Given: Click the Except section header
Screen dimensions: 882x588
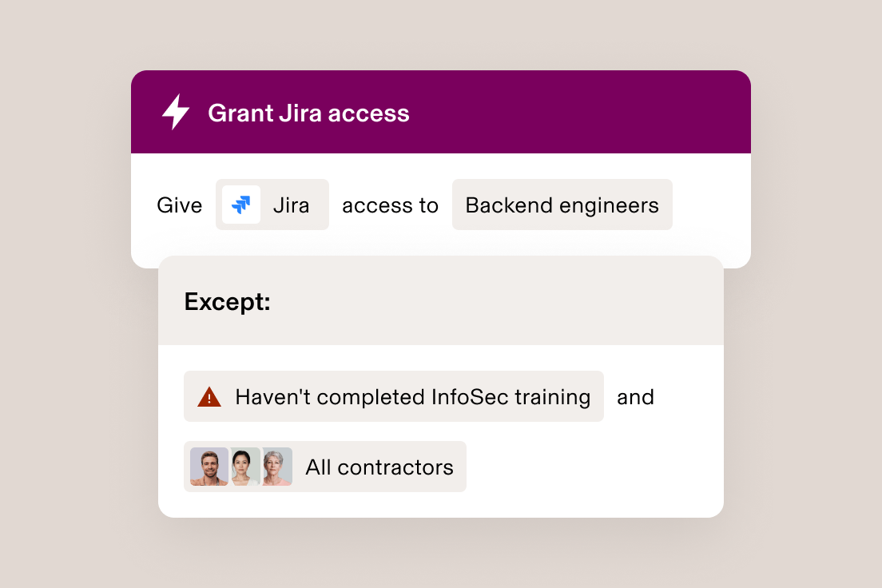Looking at the screenshot, I should tap(227, 301).
